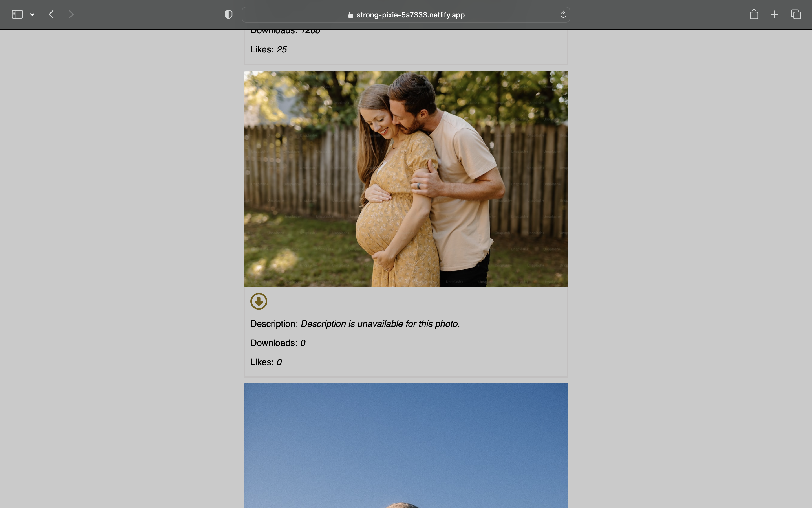Image resolution: width=812 pixels, height=508 pixels.
Task: Open the privacy shield report icon
Action: 228,14
